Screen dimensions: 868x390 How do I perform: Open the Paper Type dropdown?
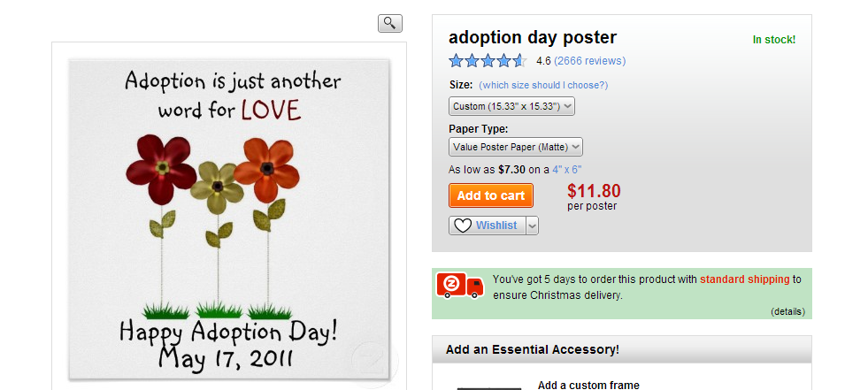point(516,147)
